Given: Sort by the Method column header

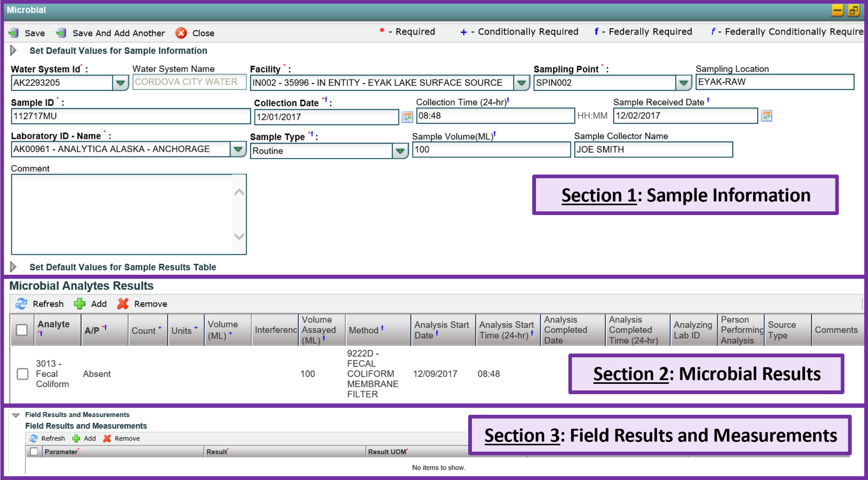Looking at the screenshot, I should tap(363, 330).
